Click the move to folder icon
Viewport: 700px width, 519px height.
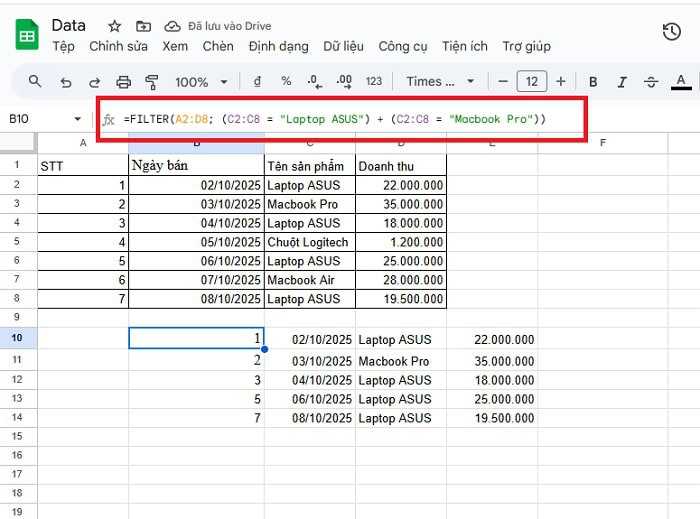(144, 26)
